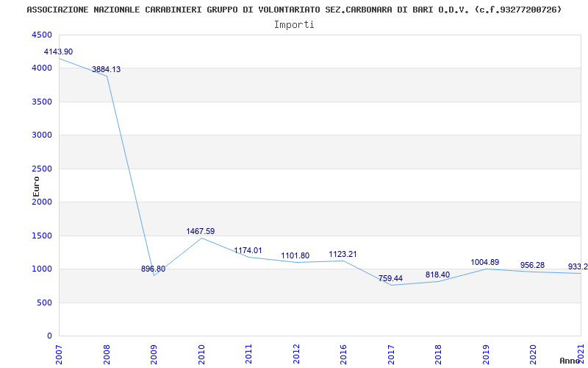Click the 956.28 data label

[532, 265]
